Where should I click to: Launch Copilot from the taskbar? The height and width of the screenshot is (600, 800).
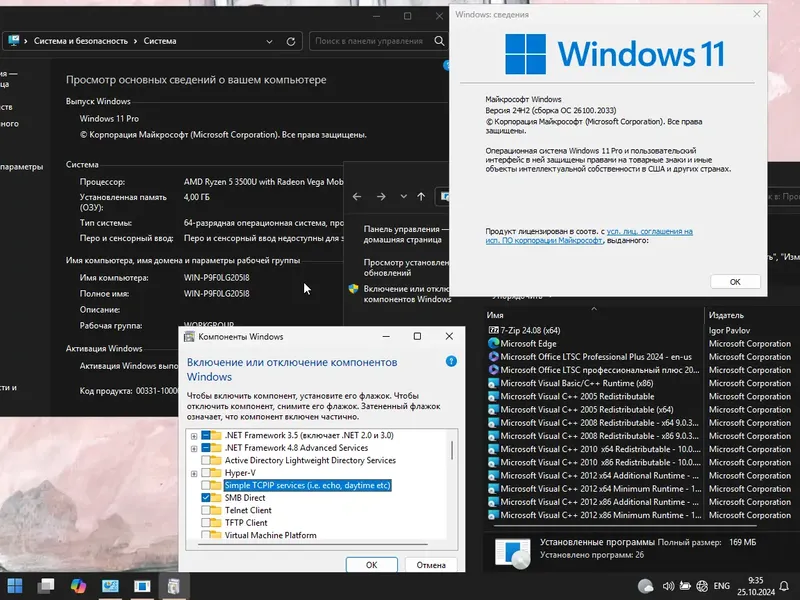pyautogui.click(x=78, y=586)
